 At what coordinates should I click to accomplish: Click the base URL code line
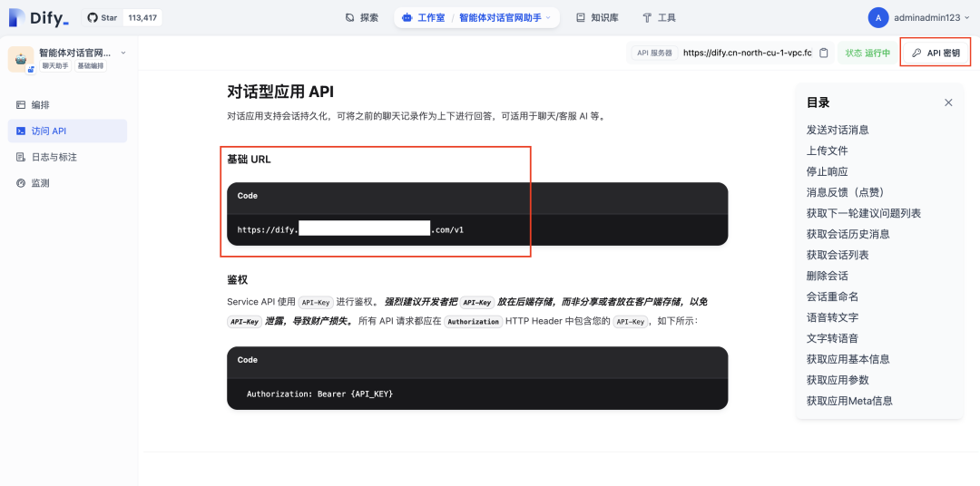350,230
